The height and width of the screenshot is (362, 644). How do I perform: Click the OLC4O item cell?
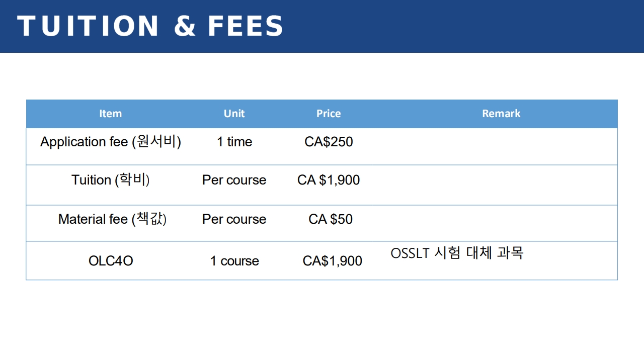(x=111, y=261)
